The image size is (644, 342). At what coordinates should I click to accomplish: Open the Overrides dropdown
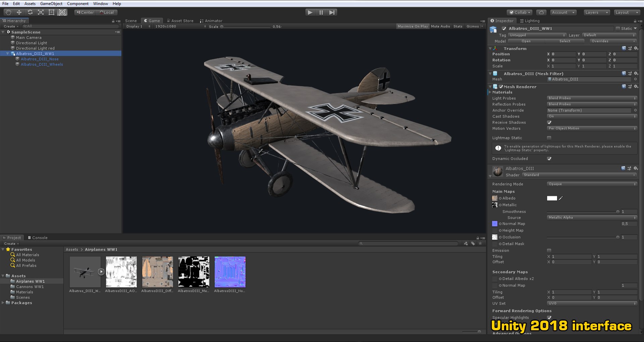coord(613,41)
